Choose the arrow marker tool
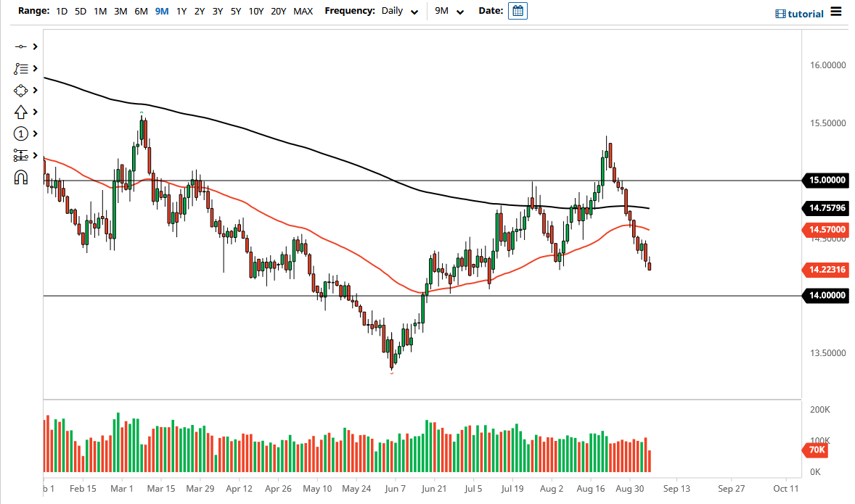 tap(22, 112)
